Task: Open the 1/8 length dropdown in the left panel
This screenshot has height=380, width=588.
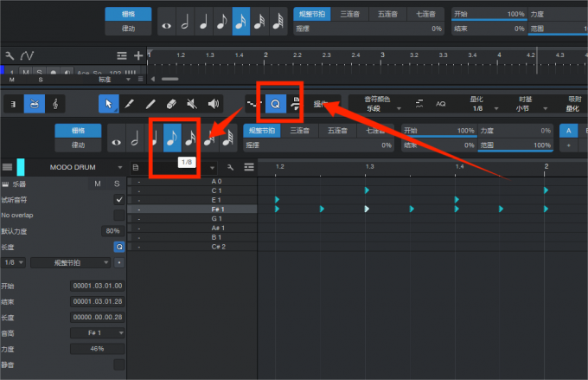Action: pos(14,262)
